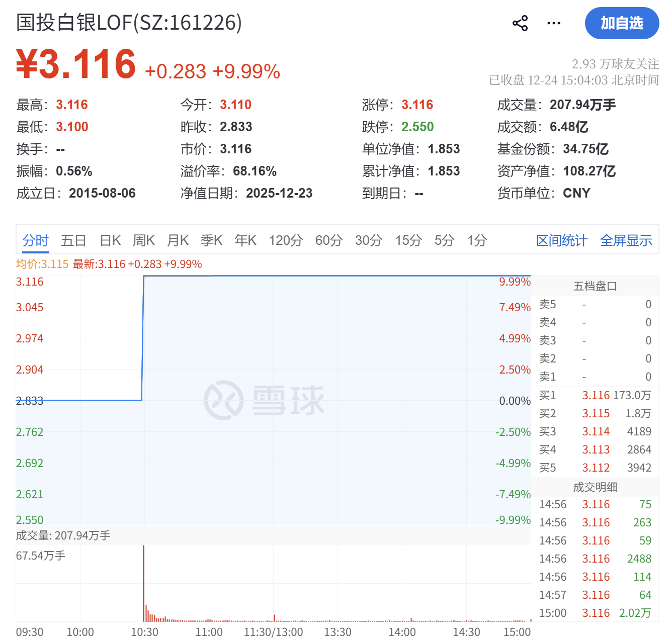The image size is (672, 638).
Task: Switch to the 年K chart tab
Action: tap(245, 240)
